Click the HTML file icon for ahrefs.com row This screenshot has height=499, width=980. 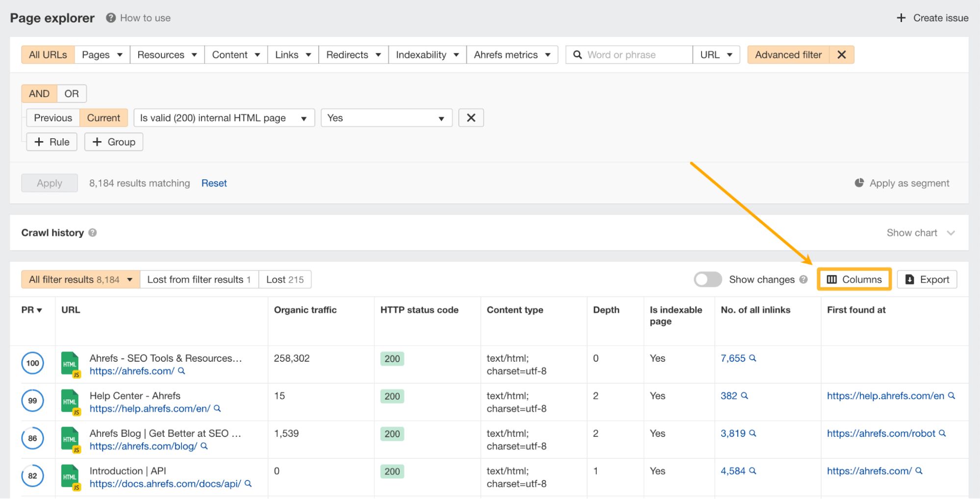click(x=70, y=364)
